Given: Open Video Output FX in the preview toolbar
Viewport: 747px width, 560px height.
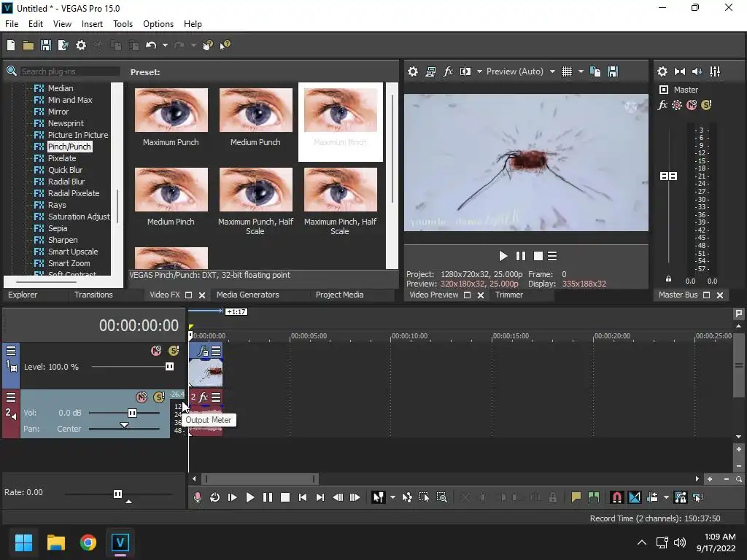Looking at the screenshot, I should tap(448, 71).
